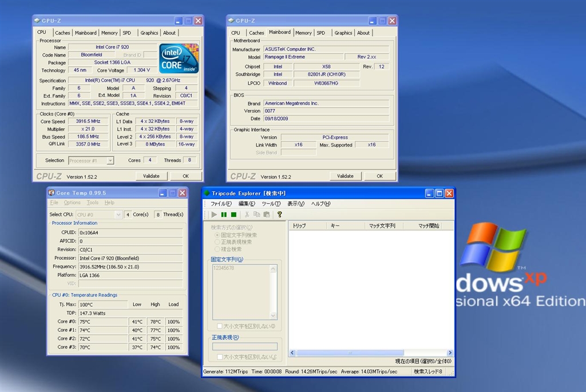Open help via the question mark icon
The height and width of the screenshot is (392, 586).
[x=279, y=215]
